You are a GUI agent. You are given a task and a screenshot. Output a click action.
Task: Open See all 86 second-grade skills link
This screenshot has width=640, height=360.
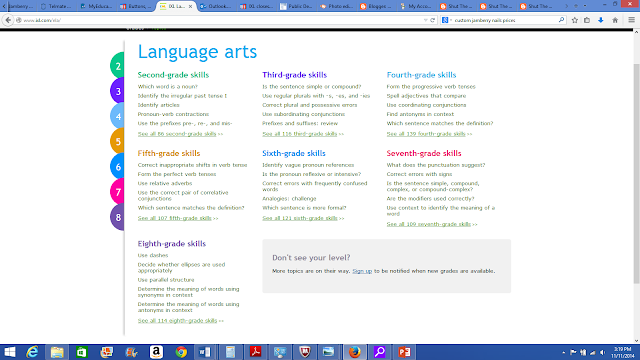pos(177,134)
